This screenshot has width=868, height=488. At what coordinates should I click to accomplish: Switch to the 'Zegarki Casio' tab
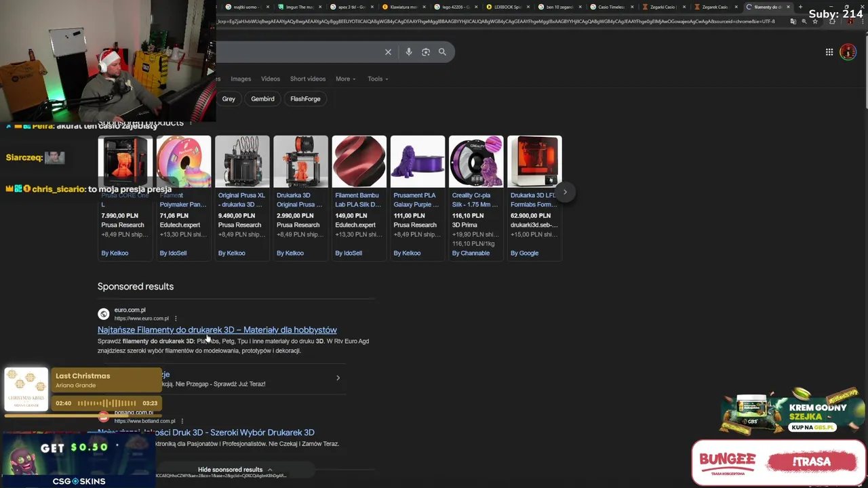click(663, 7)
